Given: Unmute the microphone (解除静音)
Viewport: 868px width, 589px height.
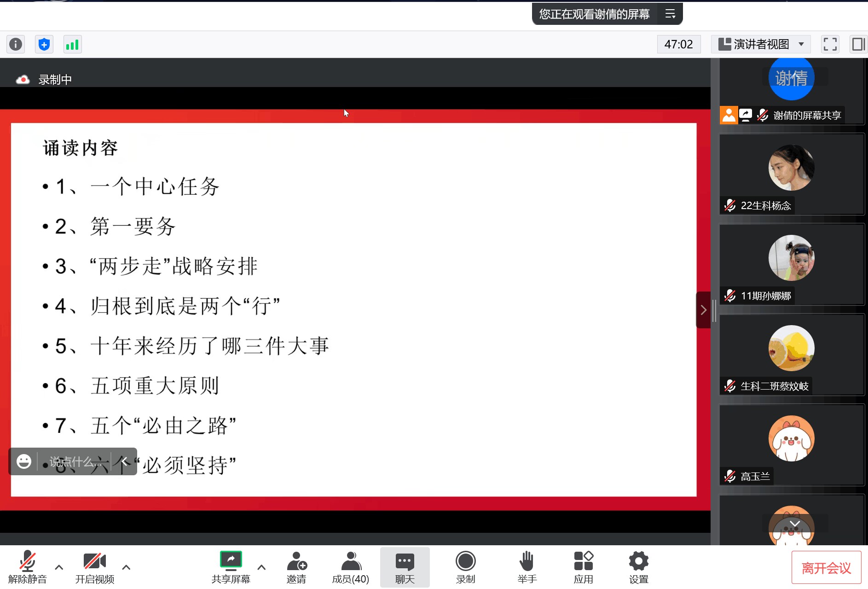Looking at the screenshot, I should [x=27, y=567].
